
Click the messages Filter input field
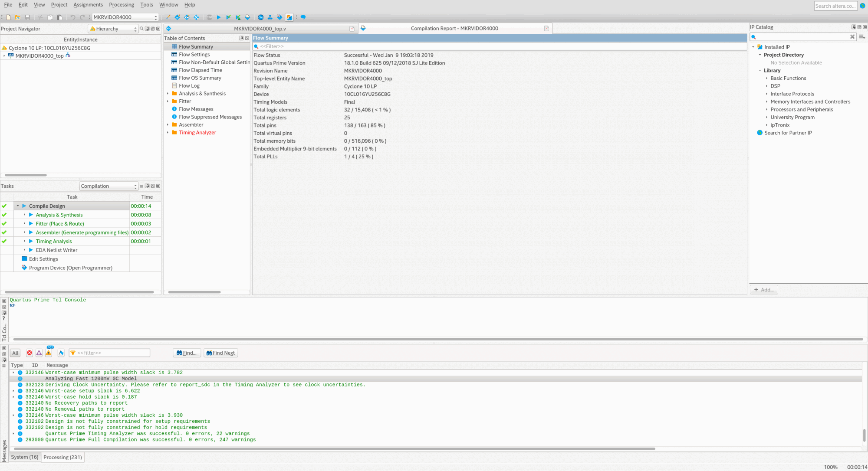point(113,353)
